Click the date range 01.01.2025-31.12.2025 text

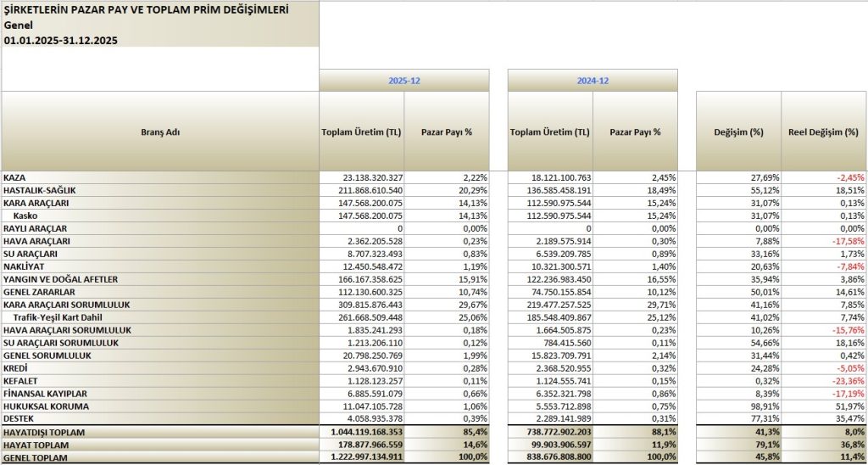[60, 40]
